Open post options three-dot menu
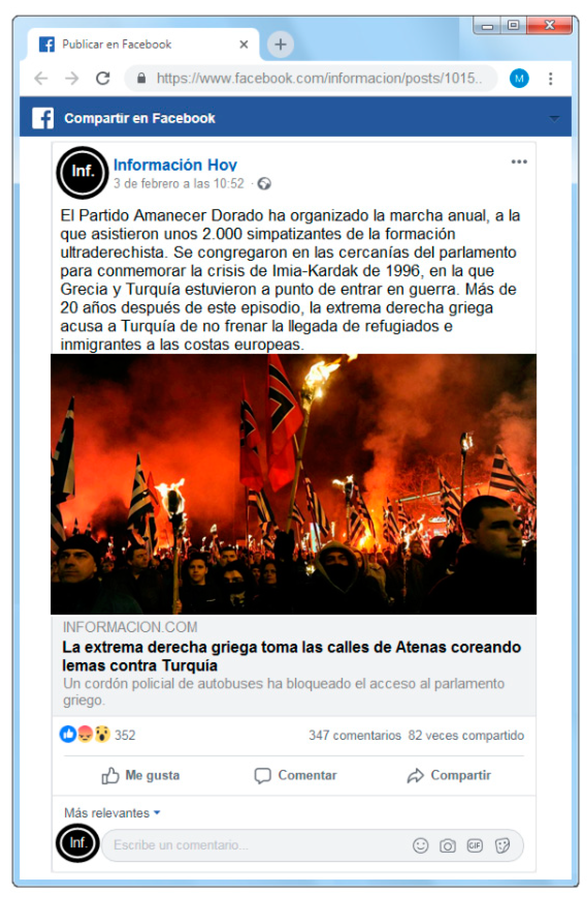588x898 pixels. pos(519,162)
